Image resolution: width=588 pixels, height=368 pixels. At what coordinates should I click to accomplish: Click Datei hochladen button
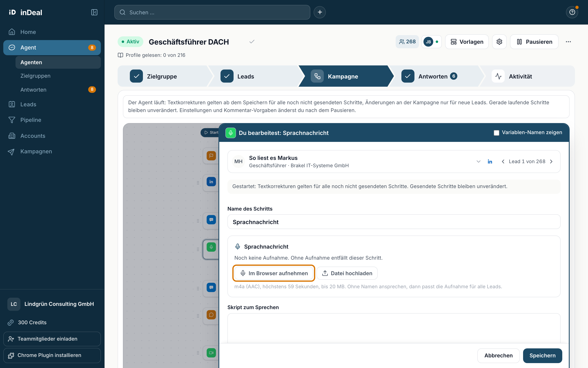pos(347,273)
